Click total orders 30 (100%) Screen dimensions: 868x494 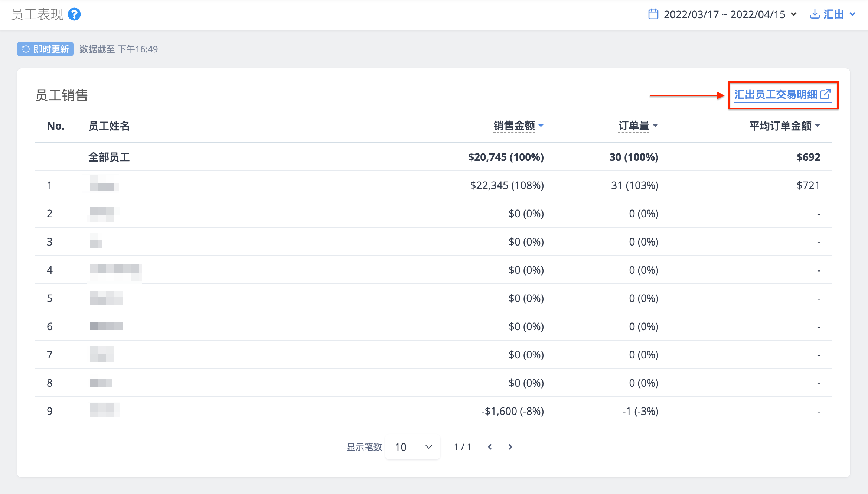click(x=634, y=157)
